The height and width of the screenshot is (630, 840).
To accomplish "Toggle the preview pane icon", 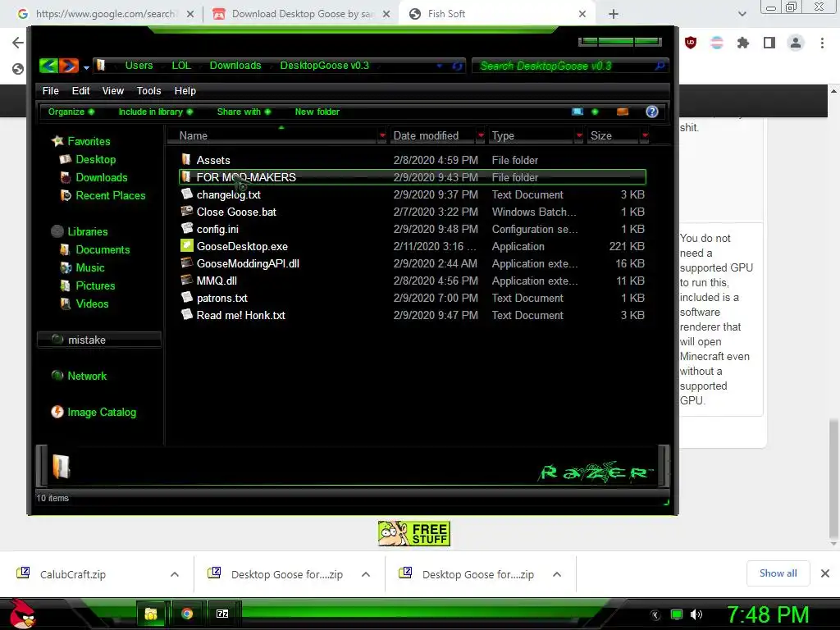I will [x=623, y=112].
